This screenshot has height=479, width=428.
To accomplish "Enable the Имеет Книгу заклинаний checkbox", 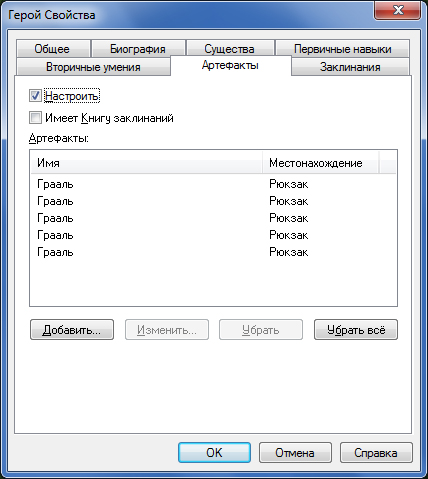I will 35,118.
